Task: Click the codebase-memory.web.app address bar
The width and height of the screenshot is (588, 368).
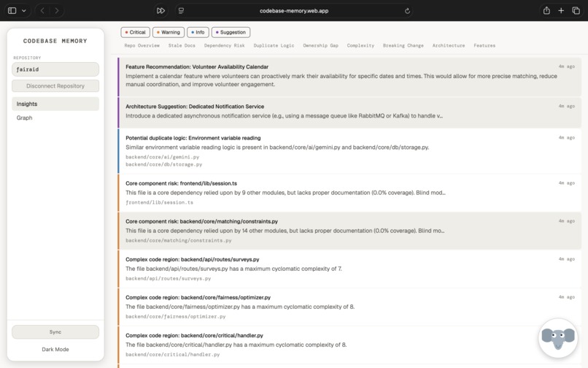Action: point(294,11)
